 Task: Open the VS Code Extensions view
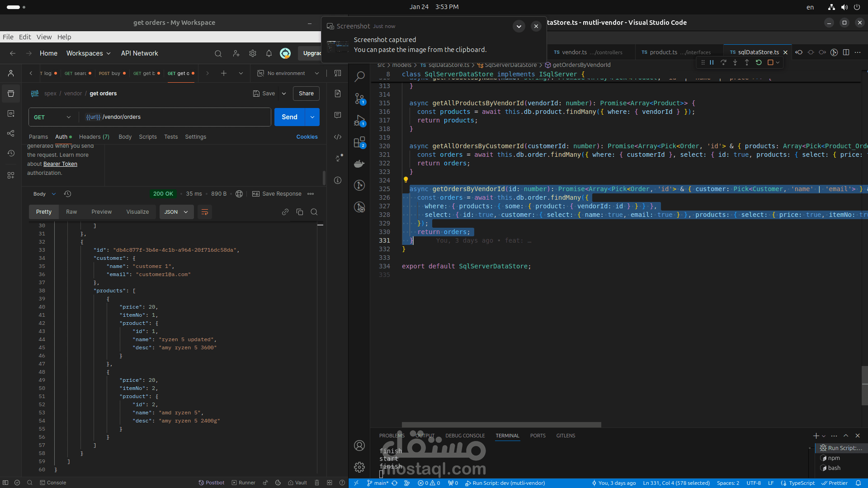[359, 143]
